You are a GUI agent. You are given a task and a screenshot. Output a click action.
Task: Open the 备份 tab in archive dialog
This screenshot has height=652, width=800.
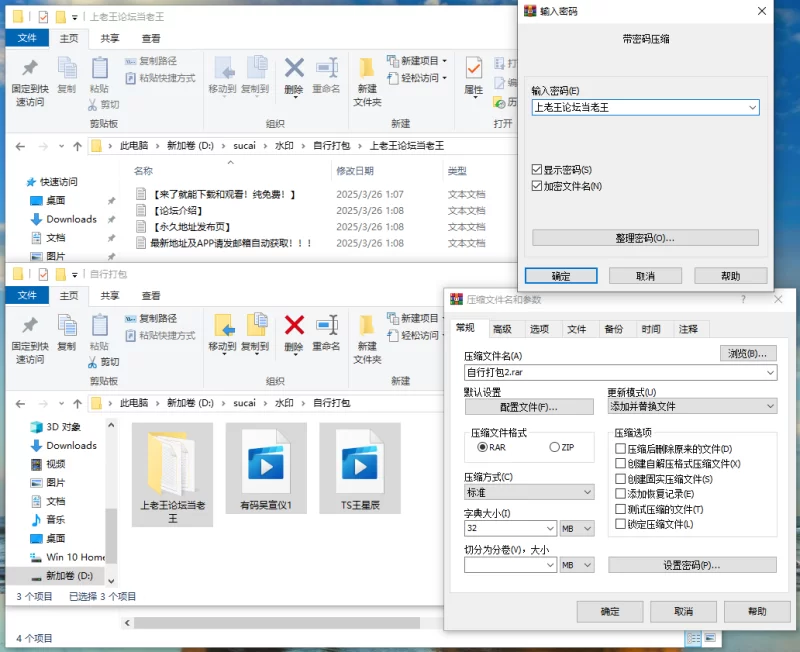612,329
